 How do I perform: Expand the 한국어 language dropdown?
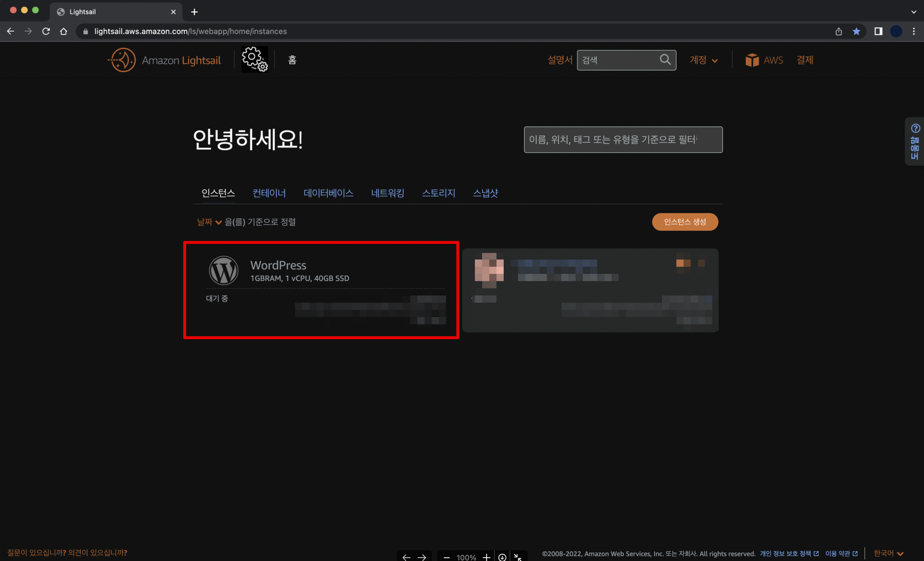click(x=888, y=554)
